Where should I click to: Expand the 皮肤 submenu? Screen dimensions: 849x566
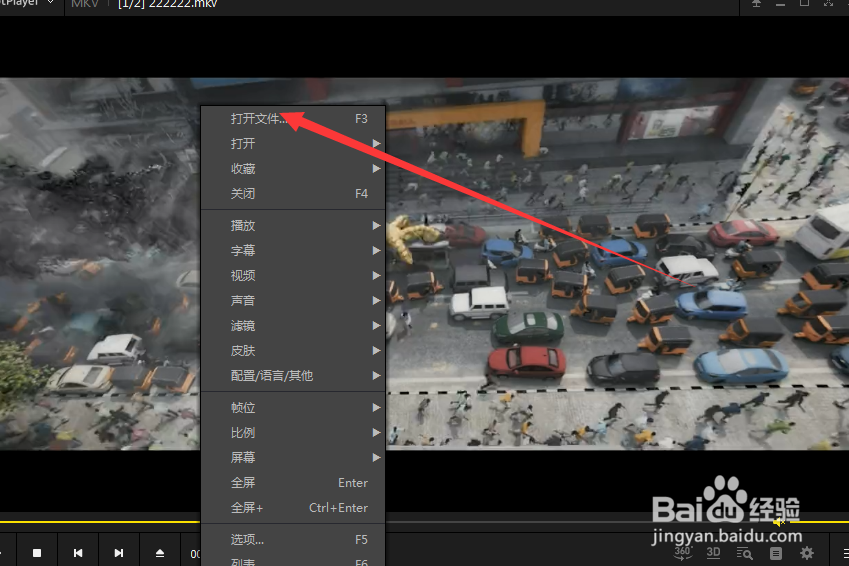(292, 350)
